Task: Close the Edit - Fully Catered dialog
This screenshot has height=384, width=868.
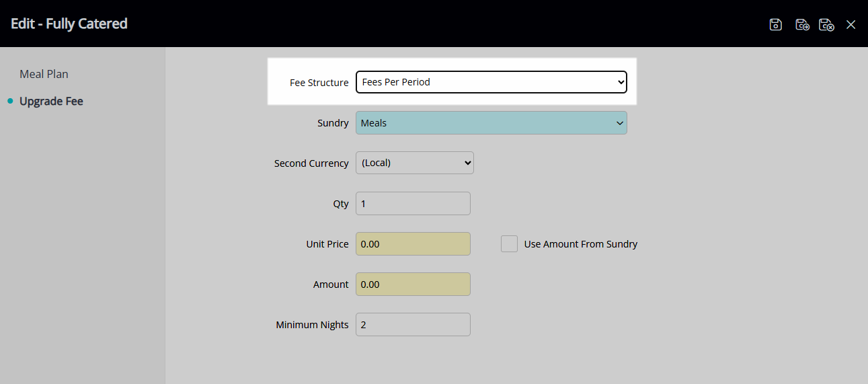Action: tap(851, 25)
